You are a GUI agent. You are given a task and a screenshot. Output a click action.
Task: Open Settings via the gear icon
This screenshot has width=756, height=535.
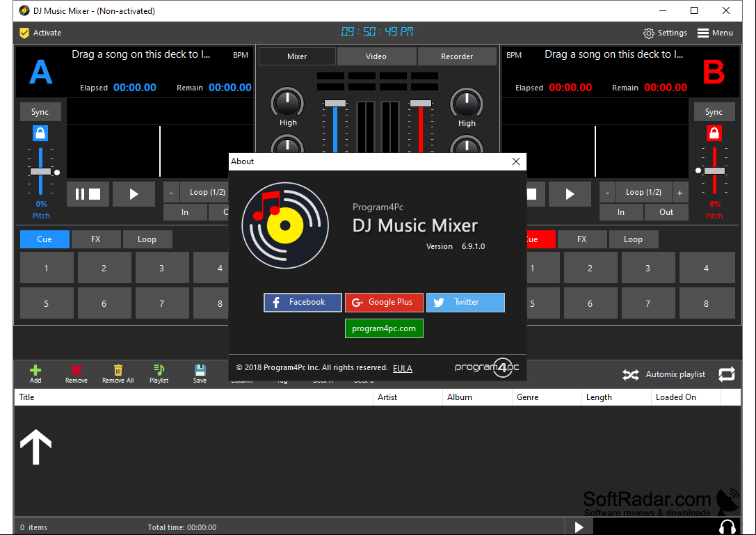point(648,33)
